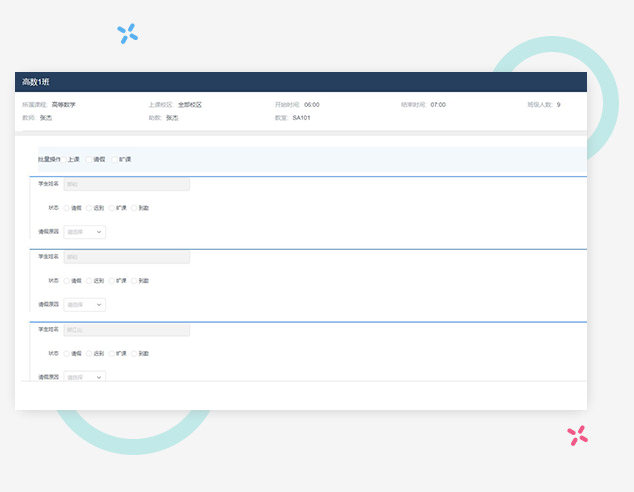Click the end time 07:00
The image size is (634, 492).
tap(438, 105)
